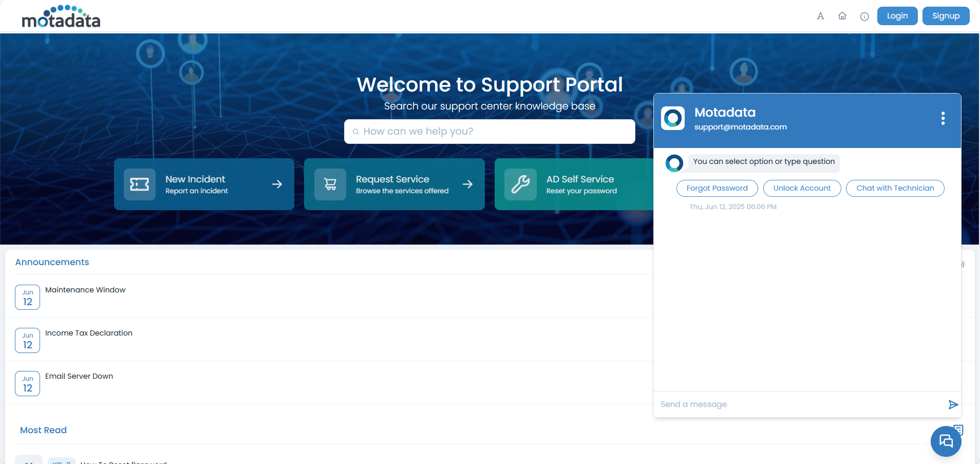Screen dimensions: 980x464
Task: Go to home via house icon
Action: coord(842,16)
